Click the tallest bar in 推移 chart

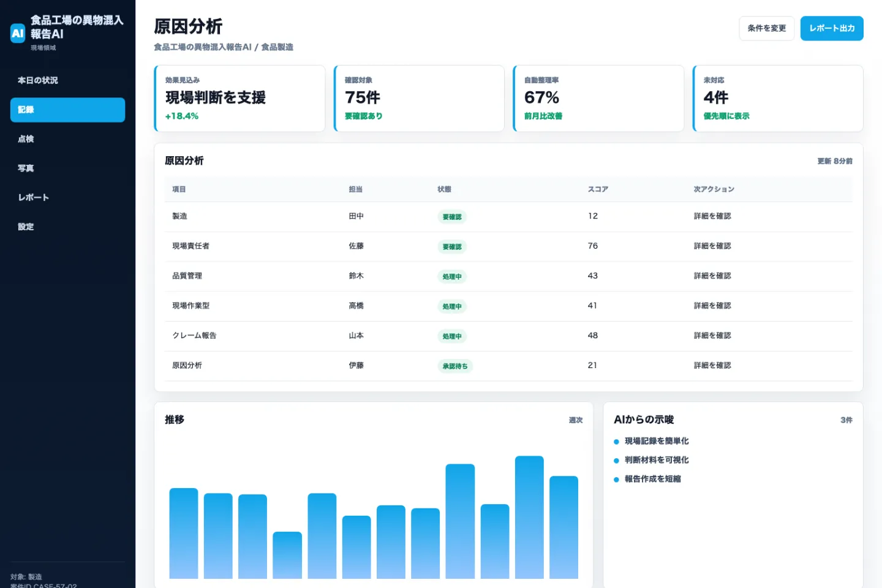(x=529, y=517)
